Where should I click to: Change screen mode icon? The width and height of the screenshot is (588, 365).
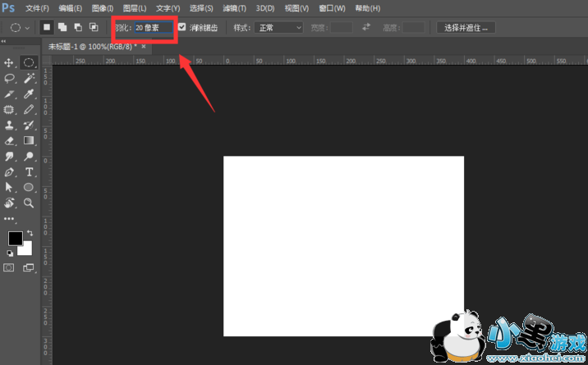(29, 267)
